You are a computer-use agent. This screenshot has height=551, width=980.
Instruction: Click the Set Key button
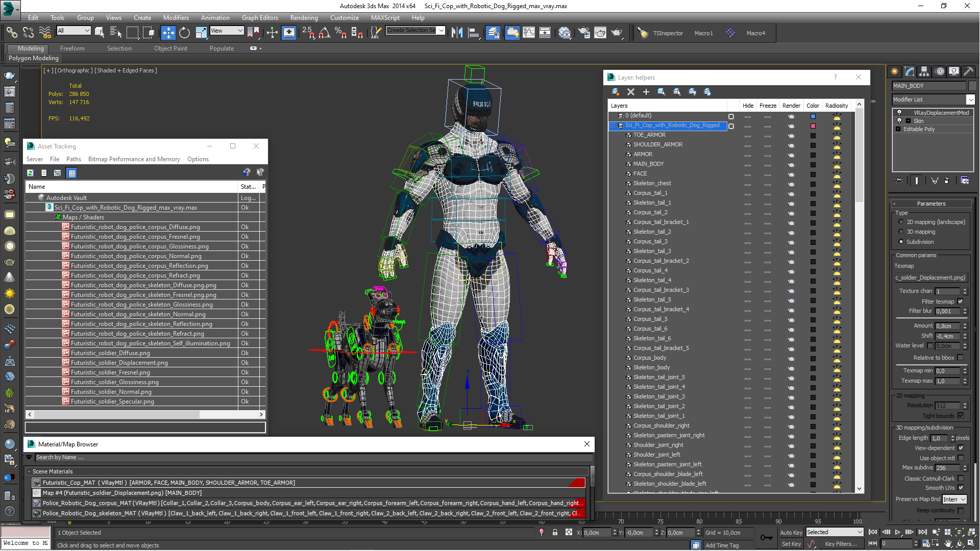pos(791,544)
